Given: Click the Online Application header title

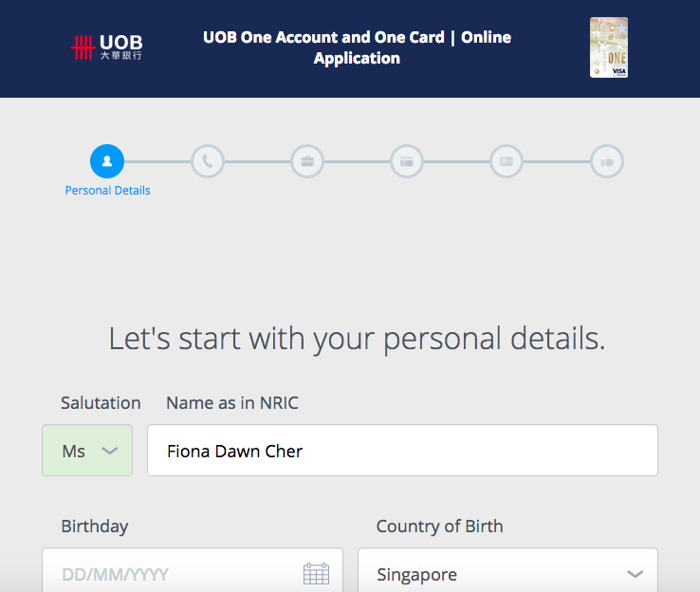Looking at the screenshot, I should 357,48.
